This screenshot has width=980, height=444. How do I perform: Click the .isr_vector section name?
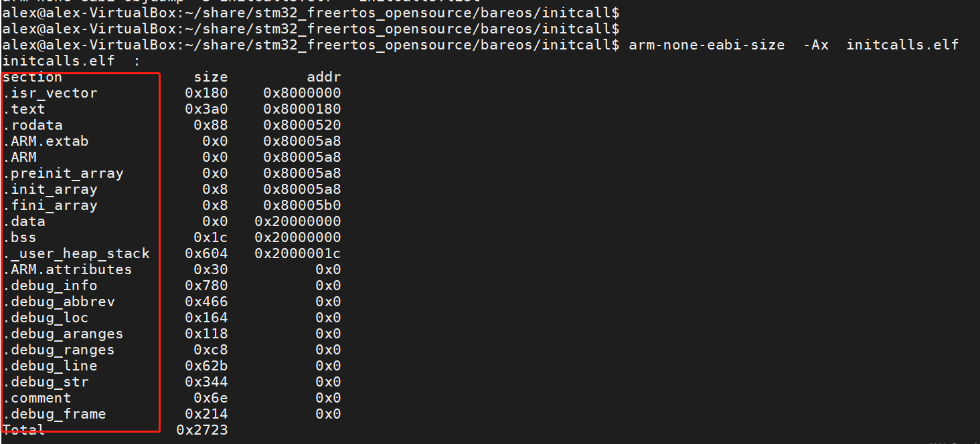[50, 93]
